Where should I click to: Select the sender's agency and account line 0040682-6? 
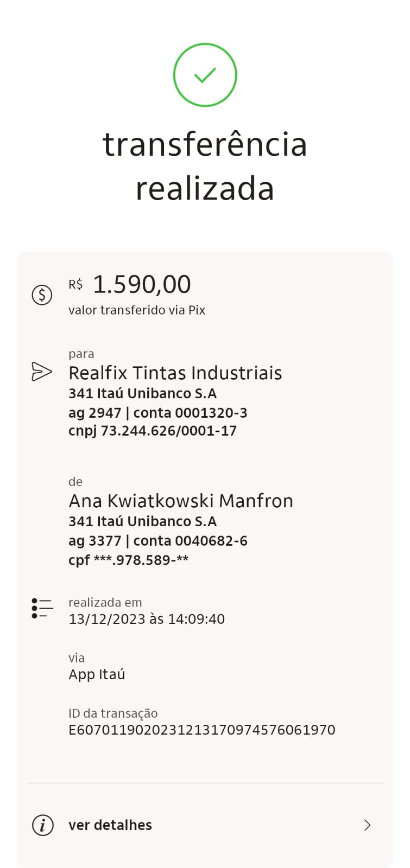point(157,541)
